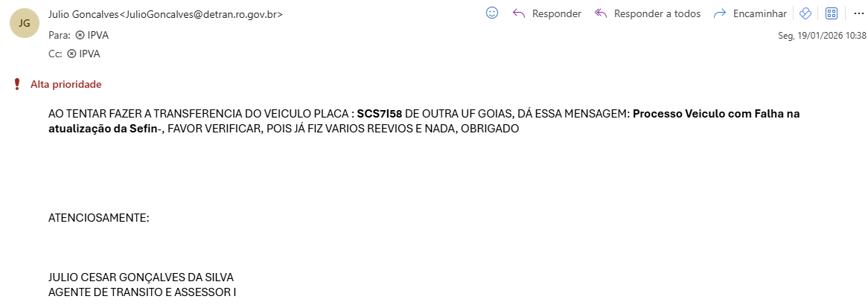This screenshot has width=868, height=305.
Task: Open the apps grid icon
Action: pos(832,13)
